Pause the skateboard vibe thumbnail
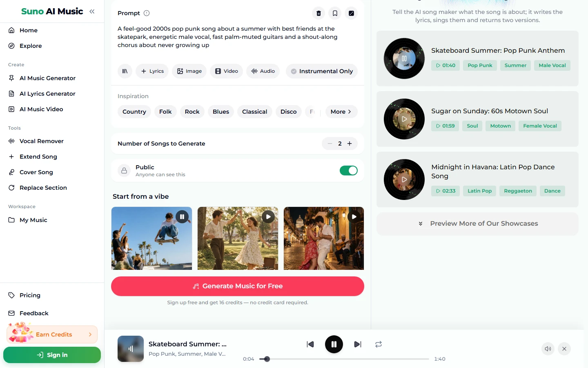 182,217
